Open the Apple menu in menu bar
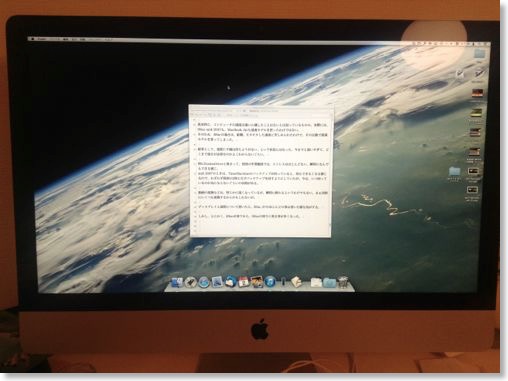The image size is (508, 381). click(x=33, y=39)
